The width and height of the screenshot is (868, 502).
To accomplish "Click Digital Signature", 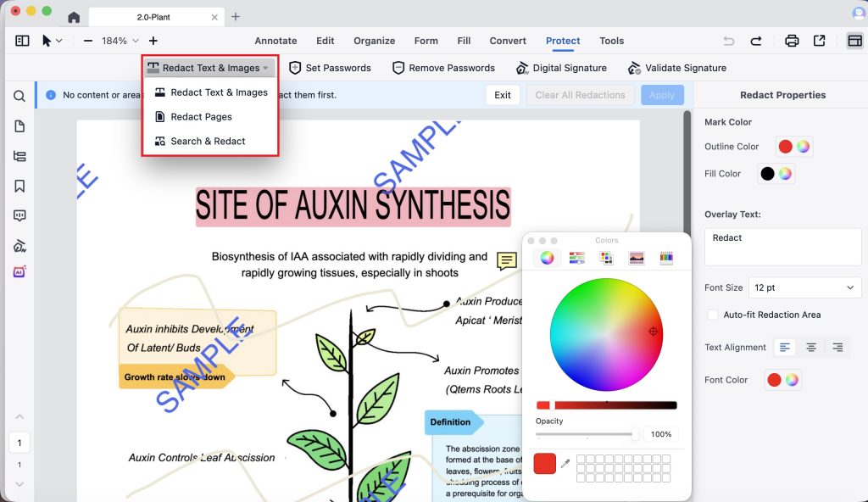I will coord(561,68).
